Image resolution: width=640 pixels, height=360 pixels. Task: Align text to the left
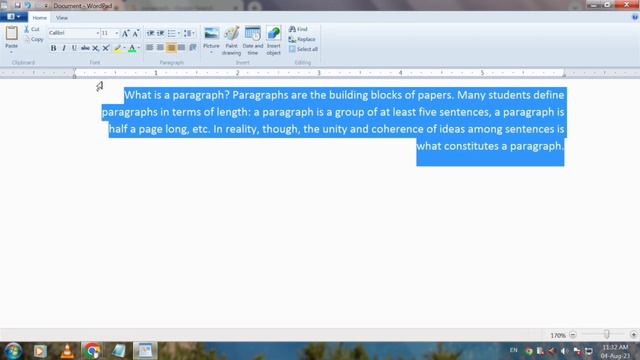[150, 48]
